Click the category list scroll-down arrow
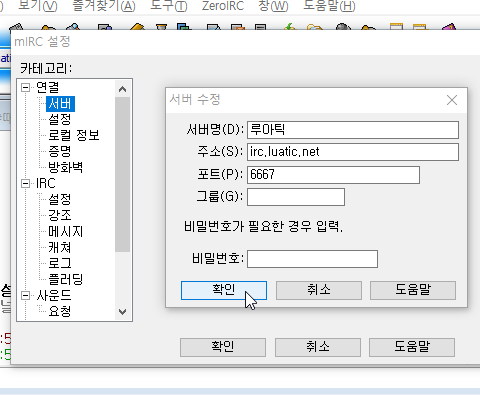Viewport: 480px width, 395px height. (x=122, y=312)
